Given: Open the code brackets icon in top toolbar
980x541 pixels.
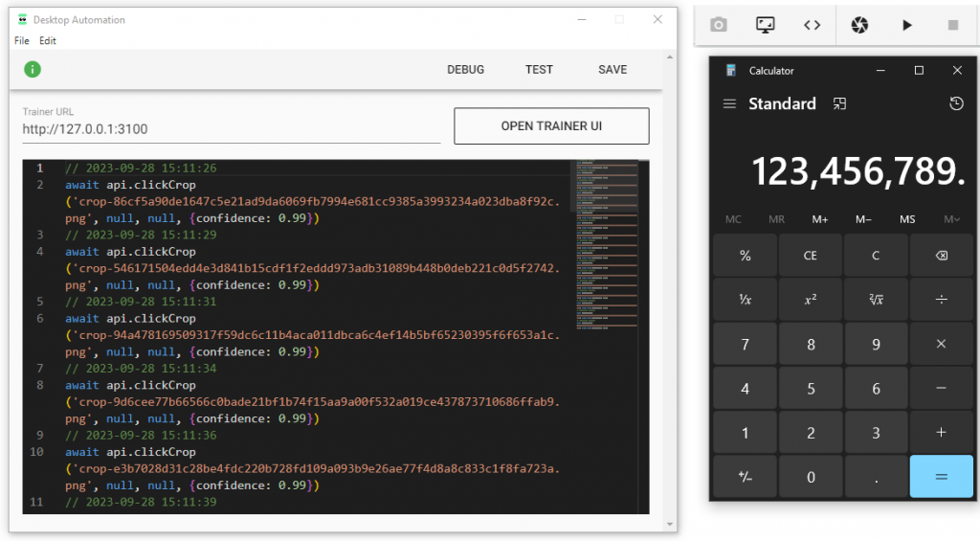Looking at the screenshot, I should [812, 25].
